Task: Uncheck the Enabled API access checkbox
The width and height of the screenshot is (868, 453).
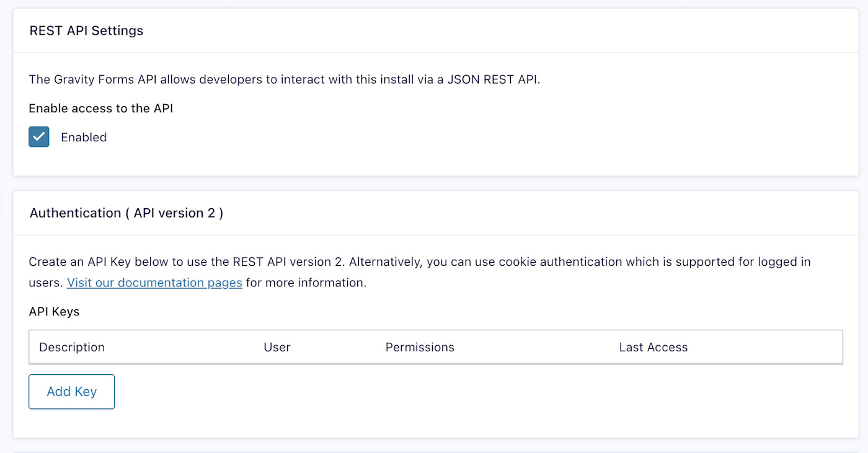Action: (x=39, y=137)
